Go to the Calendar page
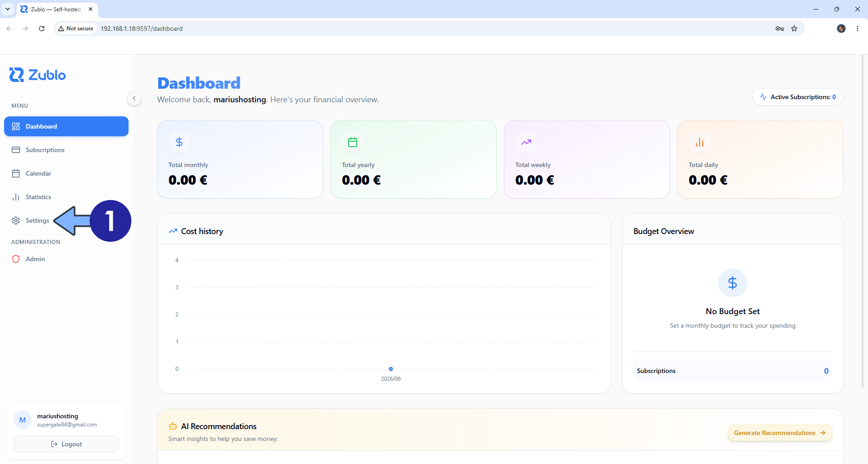Viewport: 868px width, 464px height. pos(66,173)
